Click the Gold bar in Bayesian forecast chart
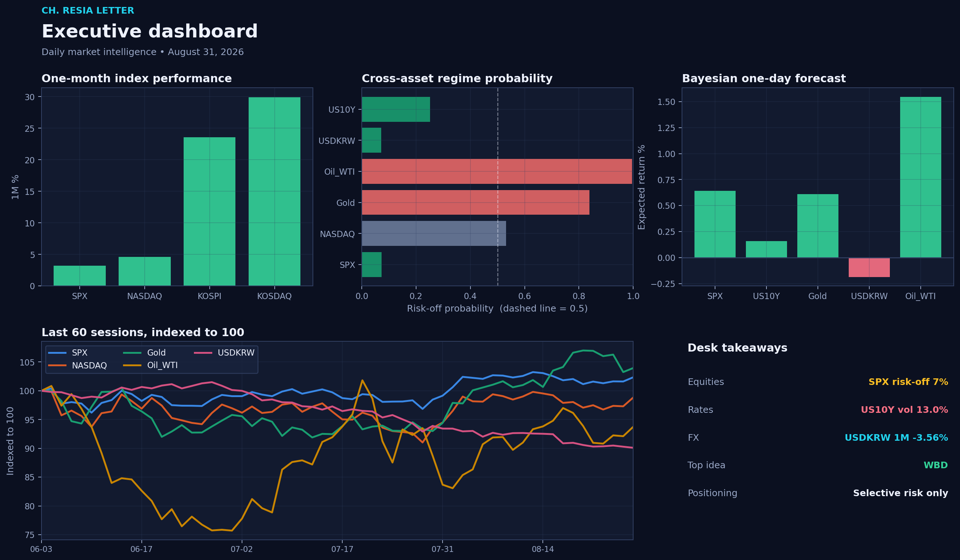Screen dimensions: 960x560 click(818, 226)
